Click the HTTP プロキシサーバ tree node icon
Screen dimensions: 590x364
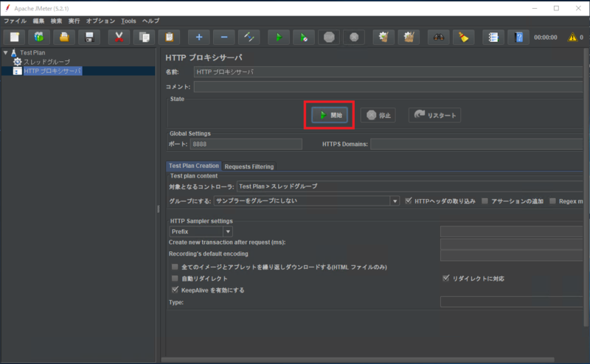pos(17,71)
